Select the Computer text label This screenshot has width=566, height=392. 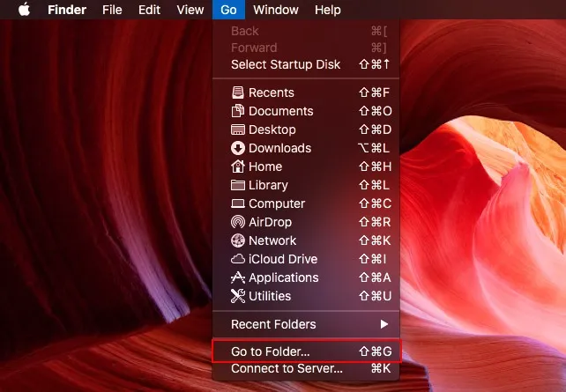277,203
